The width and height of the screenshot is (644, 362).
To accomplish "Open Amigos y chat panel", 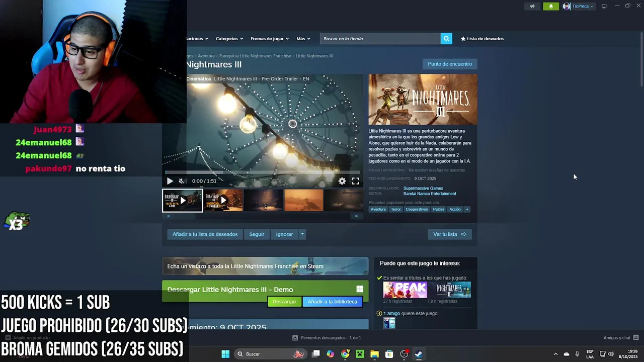I will 621,338.
